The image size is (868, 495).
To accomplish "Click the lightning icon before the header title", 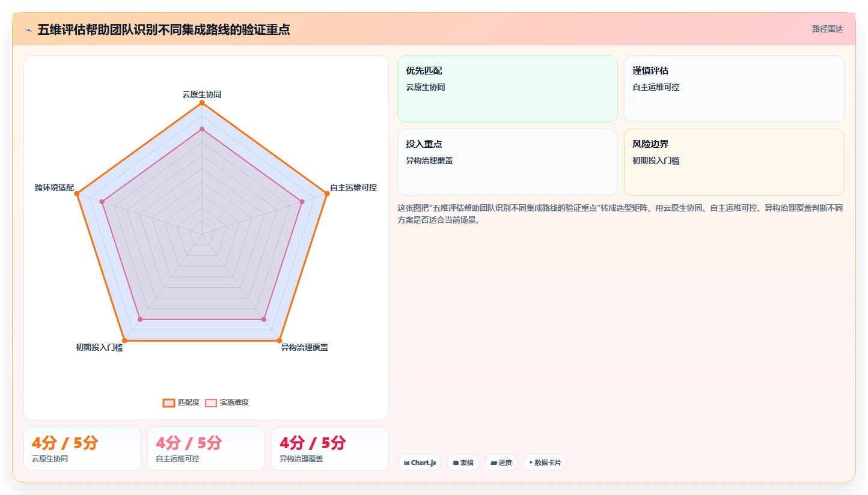I will [29, 30].
